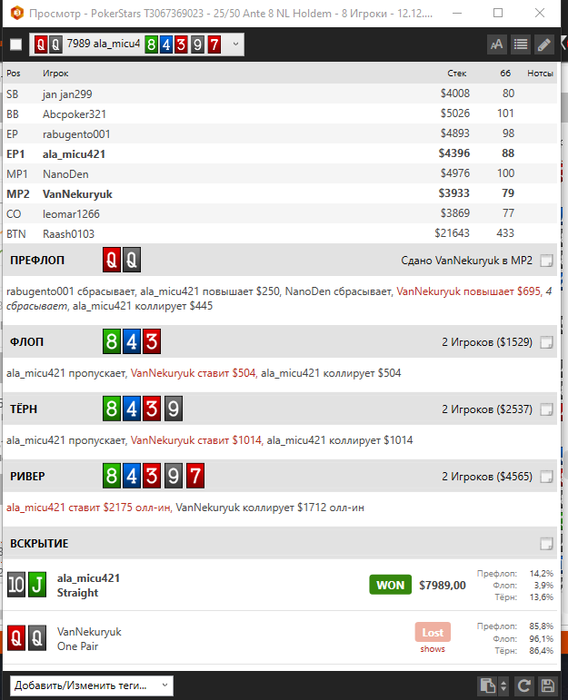The width and height of the screenshot is (568, 700).
Task: Click the 85,8% preflop equity value
Action: pyautogui.click(x=541, y=626)
